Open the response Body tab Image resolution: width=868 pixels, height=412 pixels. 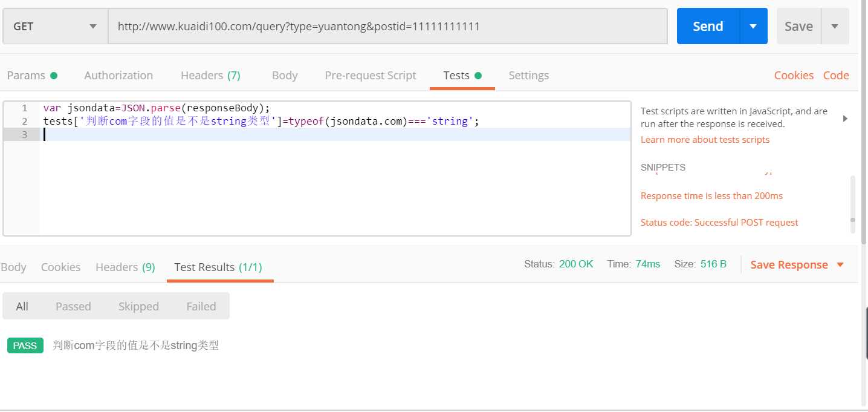point(13,267)
